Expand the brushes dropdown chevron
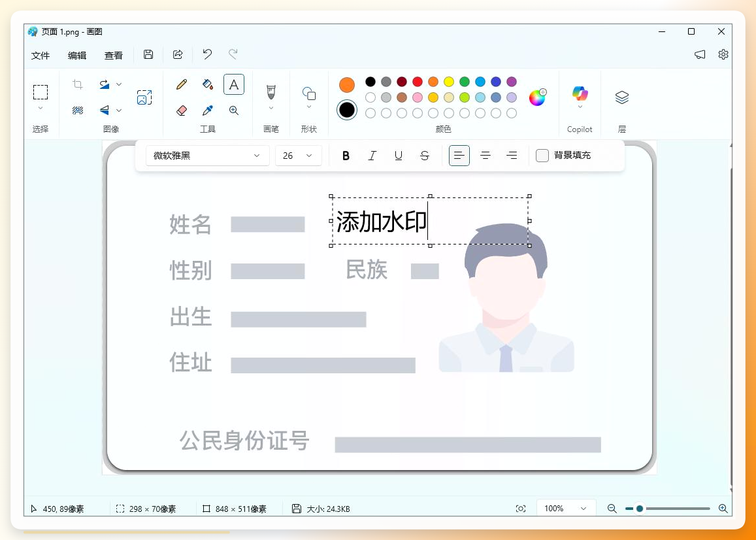The width and height of the screenshot is (756, 540). click(x=271, y=108)
